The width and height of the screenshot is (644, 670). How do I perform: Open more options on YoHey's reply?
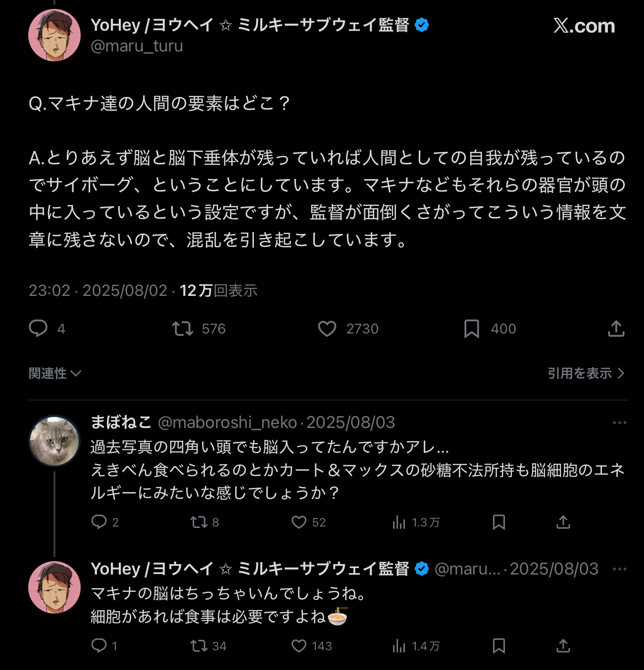pyautogui.click(x=619, y=569)
